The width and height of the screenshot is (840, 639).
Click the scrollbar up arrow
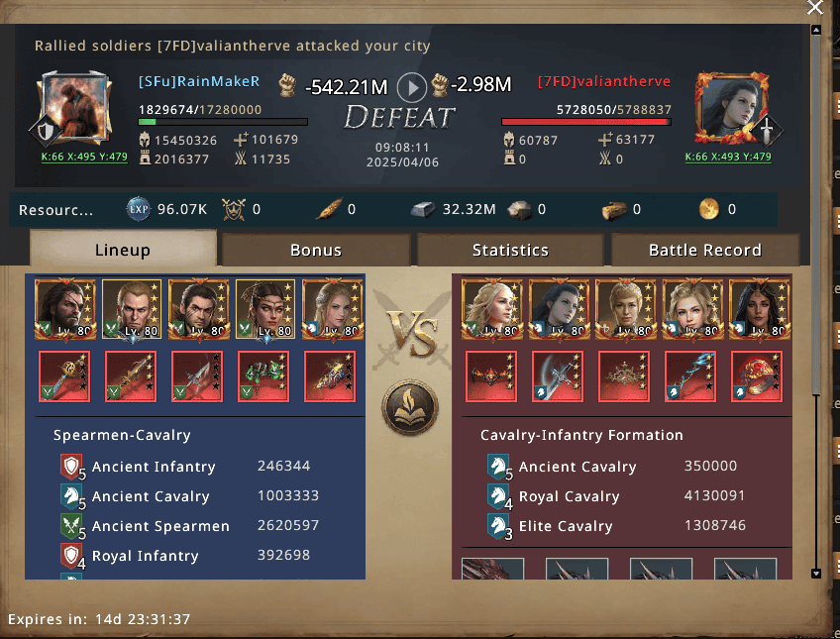click(816, 30)
